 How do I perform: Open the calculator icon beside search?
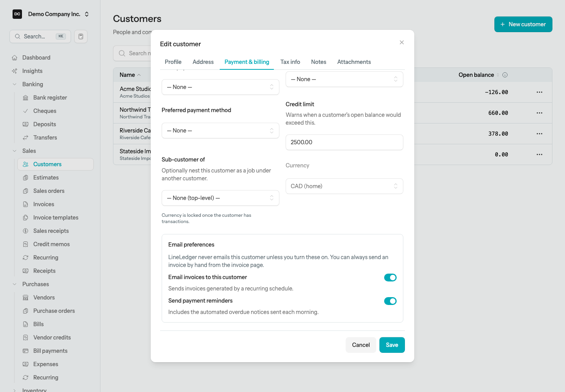[x=81, y=36]
